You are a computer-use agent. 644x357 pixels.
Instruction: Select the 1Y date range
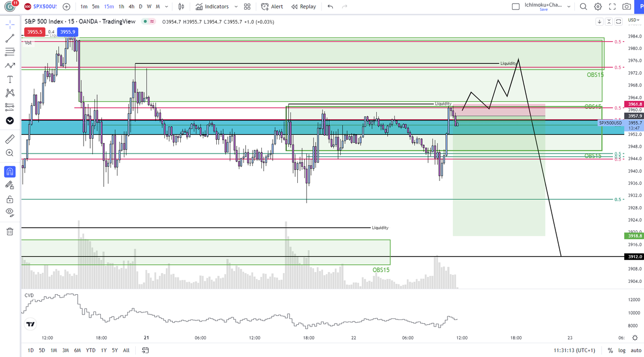coord(103,351)
